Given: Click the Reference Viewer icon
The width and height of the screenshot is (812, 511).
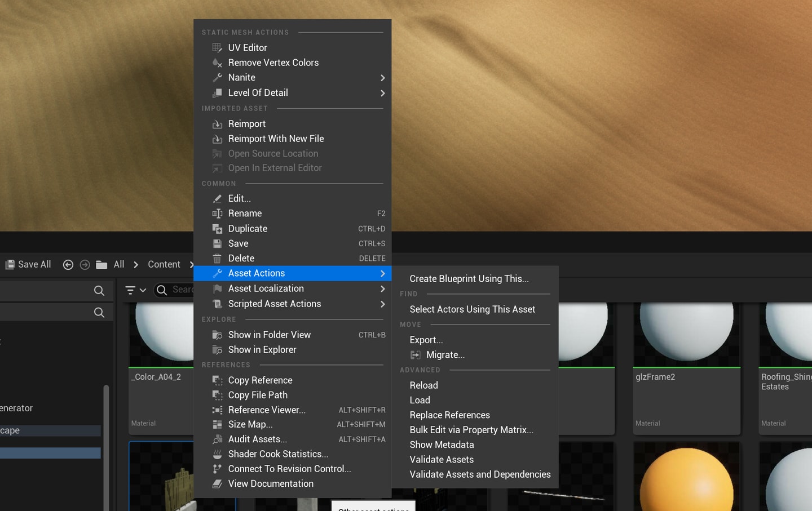Looking at the screenshot, I should coord(217,410).
